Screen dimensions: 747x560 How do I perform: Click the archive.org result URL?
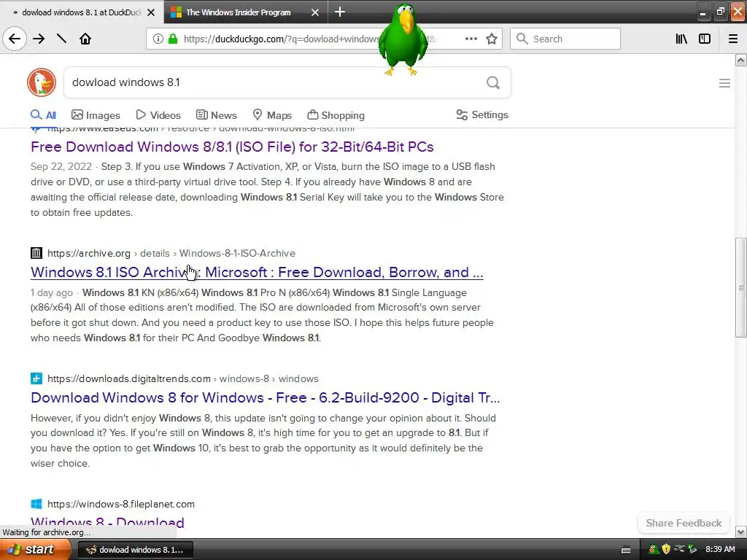(x=171, y=253)
